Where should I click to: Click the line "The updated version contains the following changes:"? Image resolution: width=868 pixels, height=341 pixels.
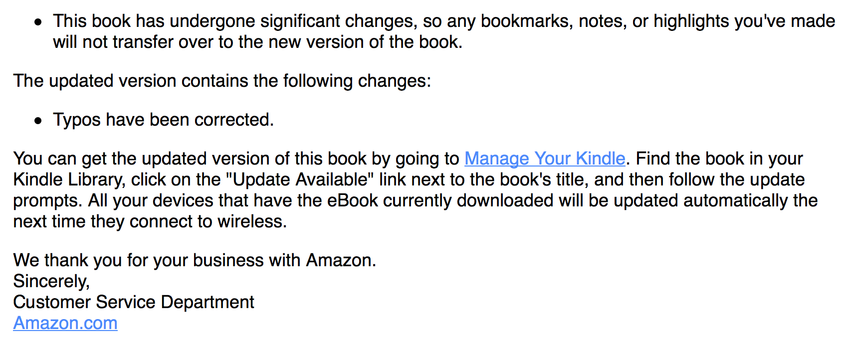[x=222, y=81]
